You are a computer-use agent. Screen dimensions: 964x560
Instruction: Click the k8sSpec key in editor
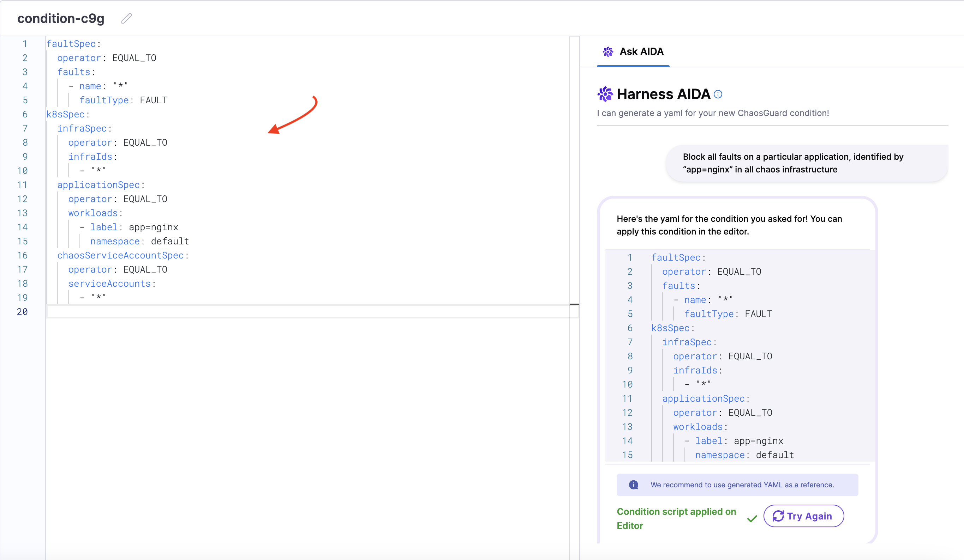coord(65,114)
